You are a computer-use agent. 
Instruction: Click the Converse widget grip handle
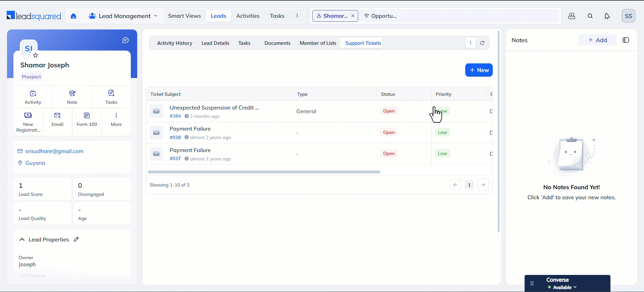(x=532, y=284)
